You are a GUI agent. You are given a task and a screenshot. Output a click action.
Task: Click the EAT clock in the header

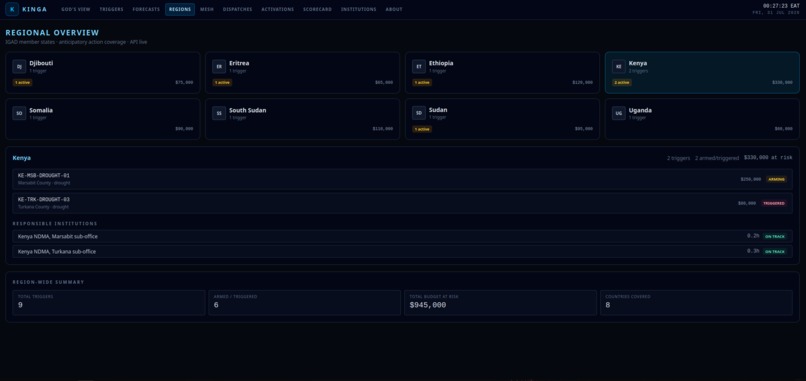[781, 6]
